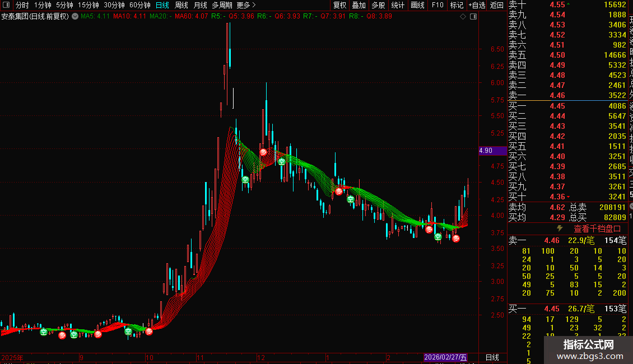Image resolution: width=633 pixels, height=364 pixels.
Task: Click the MA5: 4.11 indicator value
Action: (95, 17)
